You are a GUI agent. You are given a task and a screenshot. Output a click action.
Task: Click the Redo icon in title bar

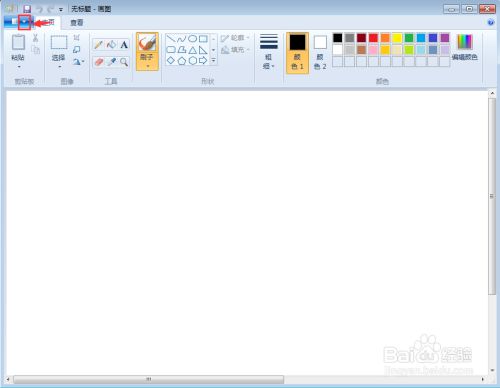50,9
